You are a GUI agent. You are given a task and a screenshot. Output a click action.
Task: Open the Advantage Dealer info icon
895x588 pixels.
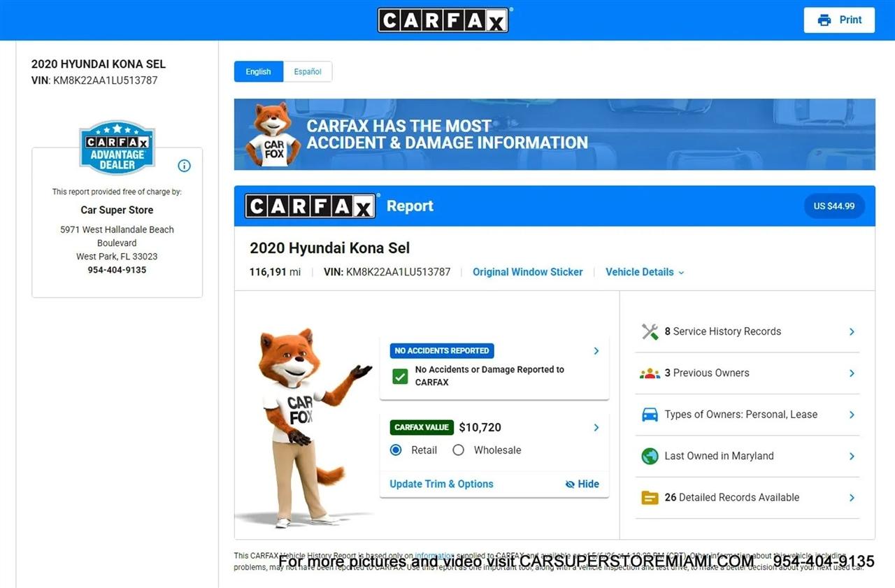pyautogui.click(x=184, y=166)
